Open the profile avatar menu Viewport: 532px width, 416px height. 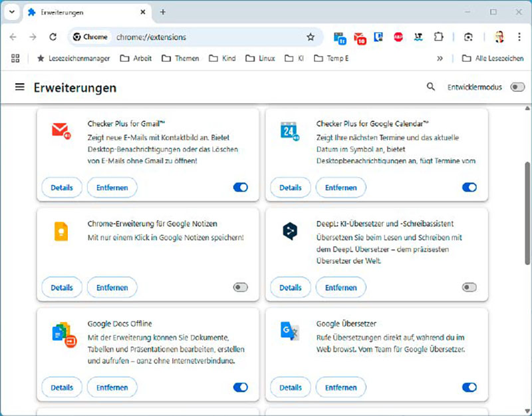[499, 37]
